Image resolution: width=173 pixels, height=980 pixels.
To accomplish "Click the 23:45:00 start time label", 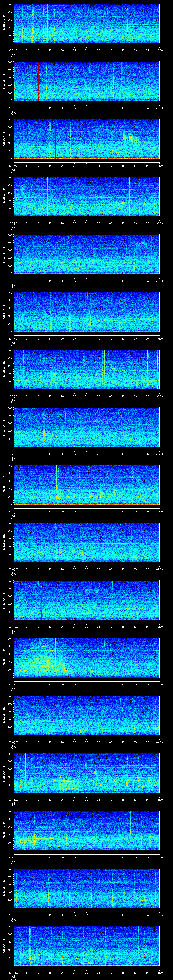I will (14, 857).
